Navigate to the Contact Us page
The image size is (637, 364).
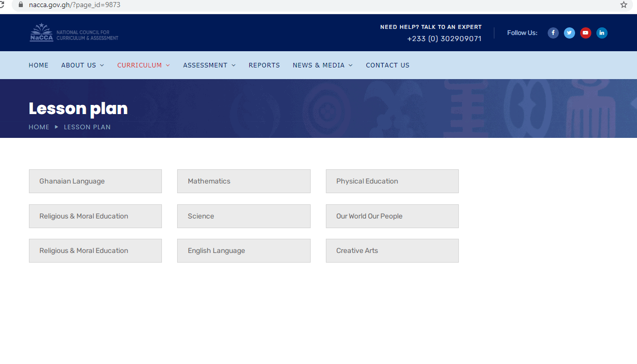click(387, 65)
